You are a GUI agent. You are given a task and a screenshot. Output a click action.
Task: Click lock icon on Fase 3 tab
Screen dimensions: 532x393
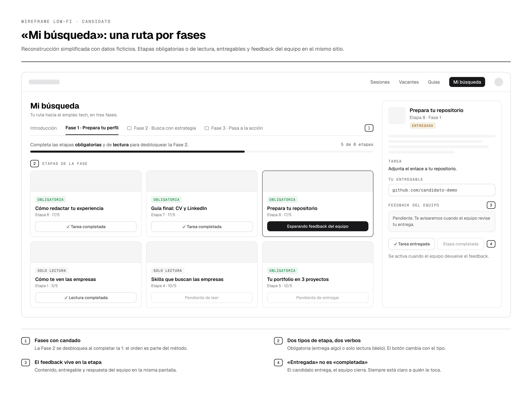pyautogui.click(x=207, y=128)
